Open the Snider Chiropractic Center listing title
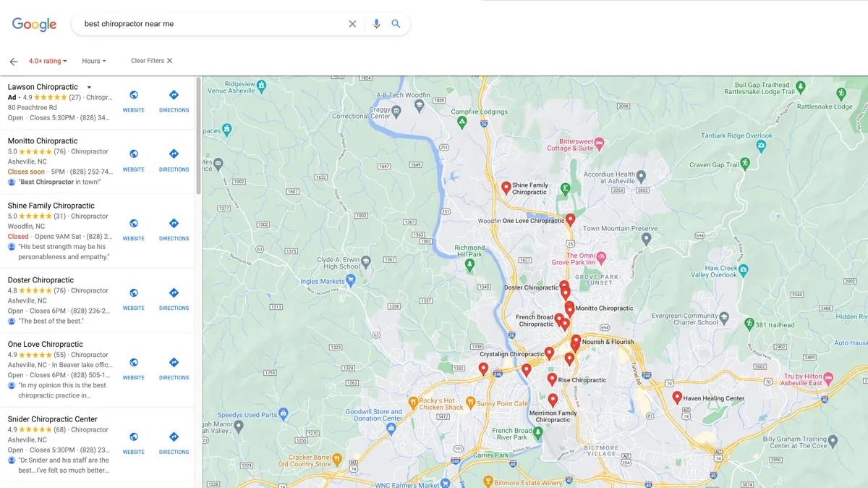 click(x=52, y=419)
